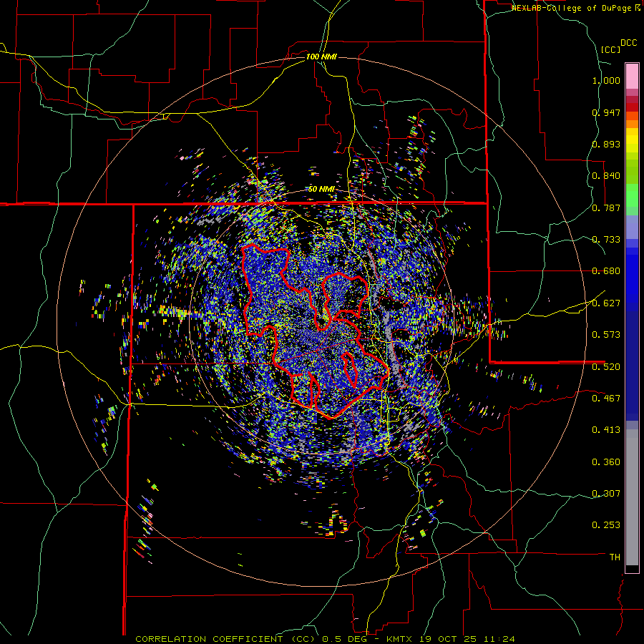
Task: Click the 0.413 legend value
Action: (x=606, y=430)
